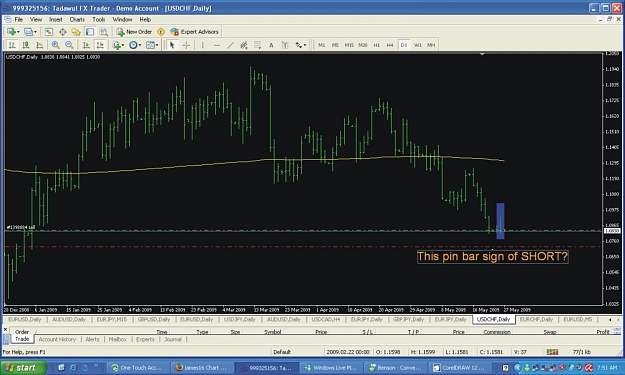Click the Windows start button
Screen dimensions: 625x375
(23, 368)
